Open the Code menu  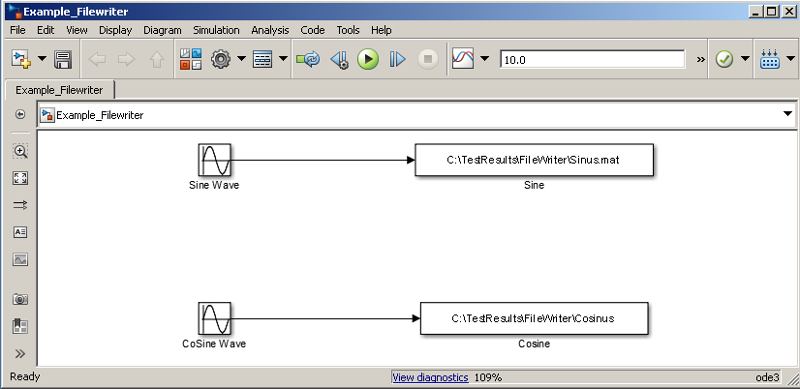click(x=312, y=30)
